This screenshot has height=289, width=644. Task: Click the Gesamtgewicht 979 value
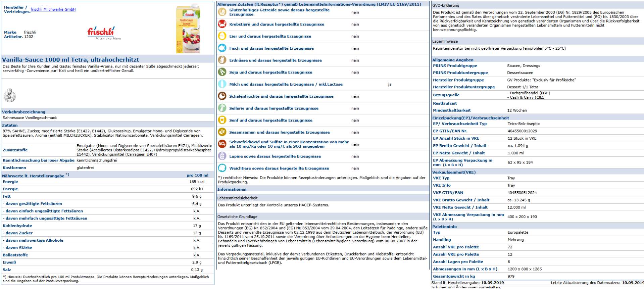(511, 277)
